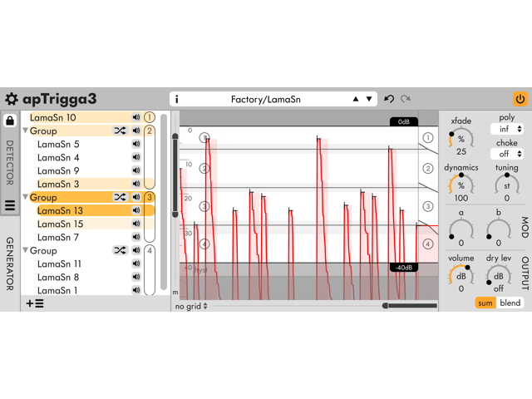This screenshot has height=399, width=532.
Task: Toggle shuffle on the first Group
Action: point(120,131)
